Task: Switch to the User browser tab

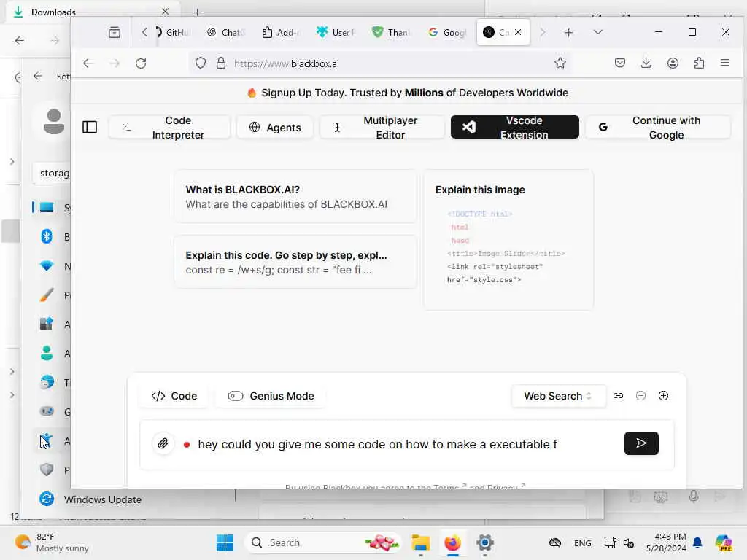Action: point(336,32)
